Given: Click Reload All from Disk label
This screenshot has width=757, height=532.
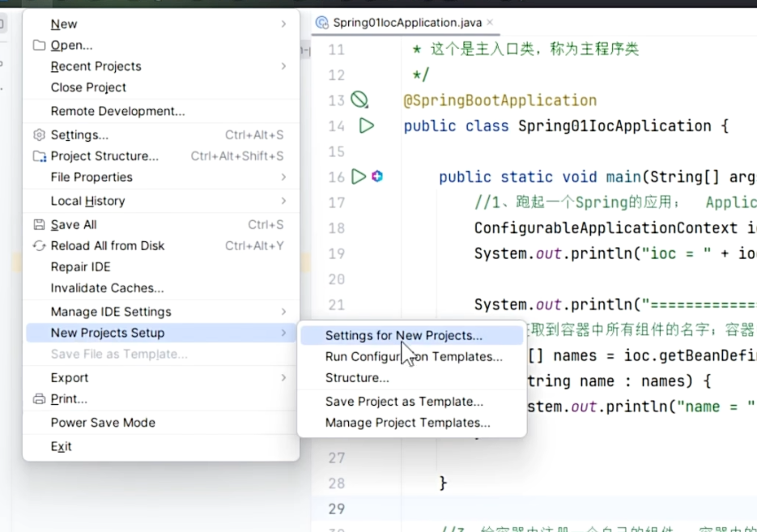Looking at the screenshot, I should pyautogui.click(x=108, y=245).
